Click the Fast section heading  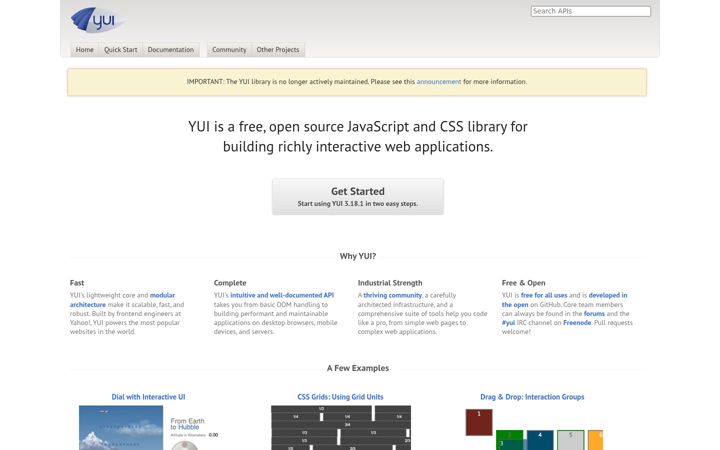click(77, 283)
